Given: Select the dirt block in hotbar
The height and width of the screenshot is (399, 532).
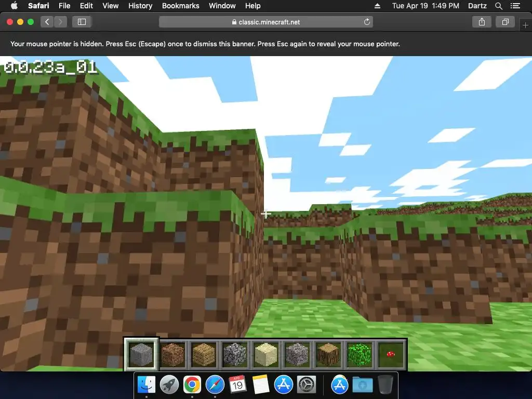Looking at the screenshot, I should coord(172,354).
